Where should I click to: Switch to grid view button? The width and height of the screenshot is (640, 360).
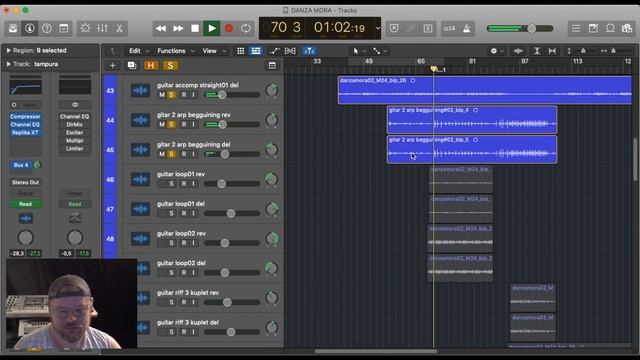click(x=240, y=51)
